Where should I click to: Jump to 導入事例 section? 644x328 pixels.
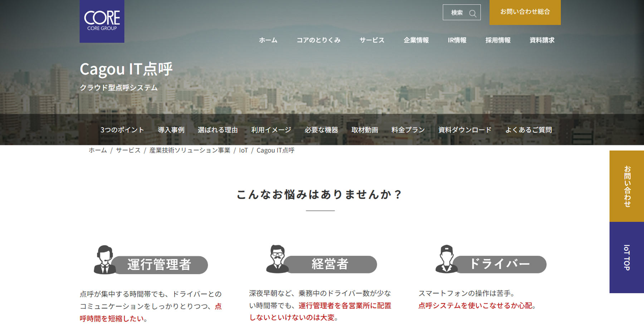(x=171, y=130)
